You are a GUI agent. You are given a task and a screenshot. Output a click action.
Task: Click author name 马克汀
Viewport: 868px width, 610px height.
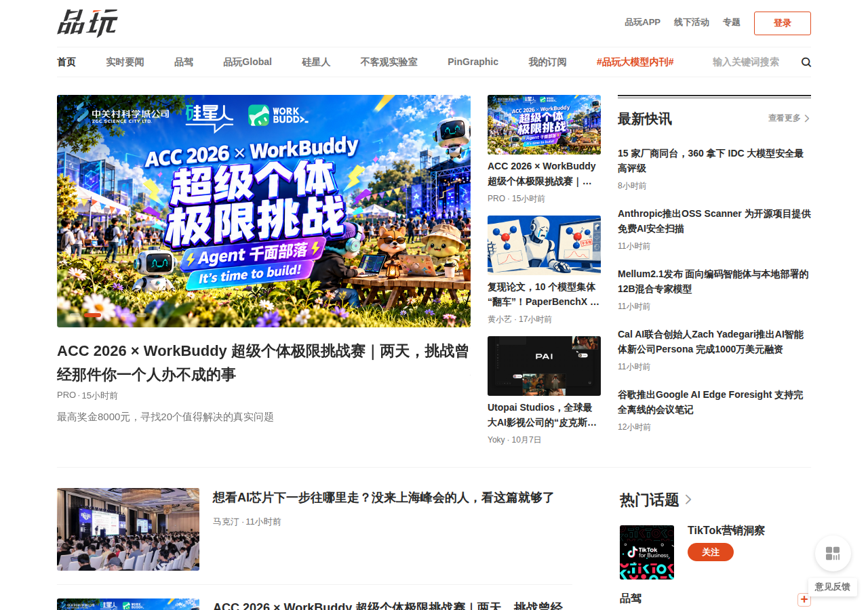tap(226, 522)
